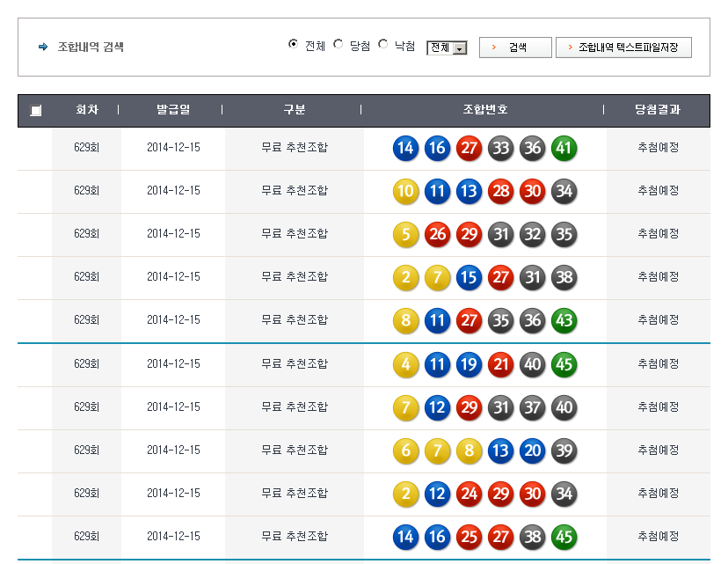Click the green number 41 ball
Viewport: 728px width, 564px height.
pyautogui.click(x=564, y=148)
